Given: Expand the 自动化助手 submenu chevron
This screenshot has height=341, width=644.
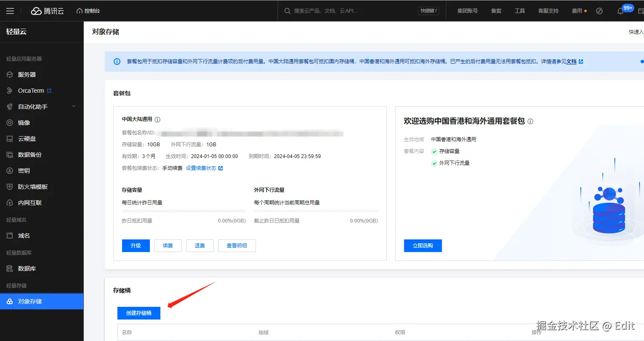Looking at the screenshot, I should coord(74,106).
